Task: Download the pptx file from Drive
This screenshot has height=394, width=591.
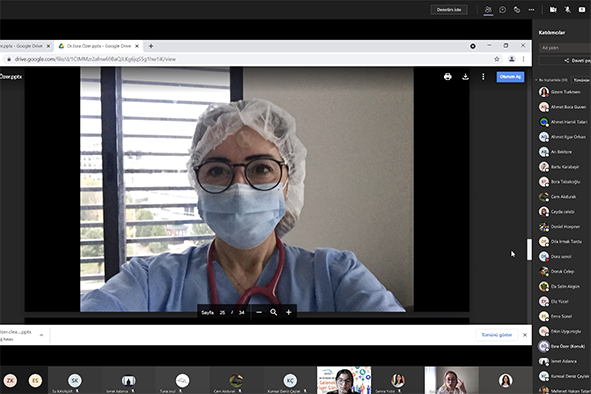Action: point(465,77)
